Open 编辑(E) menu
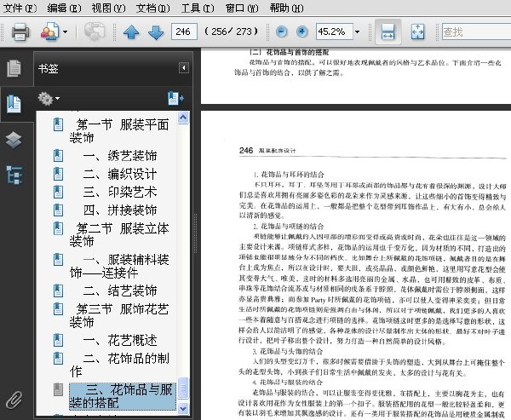The image size is (511, 420). 64,8
